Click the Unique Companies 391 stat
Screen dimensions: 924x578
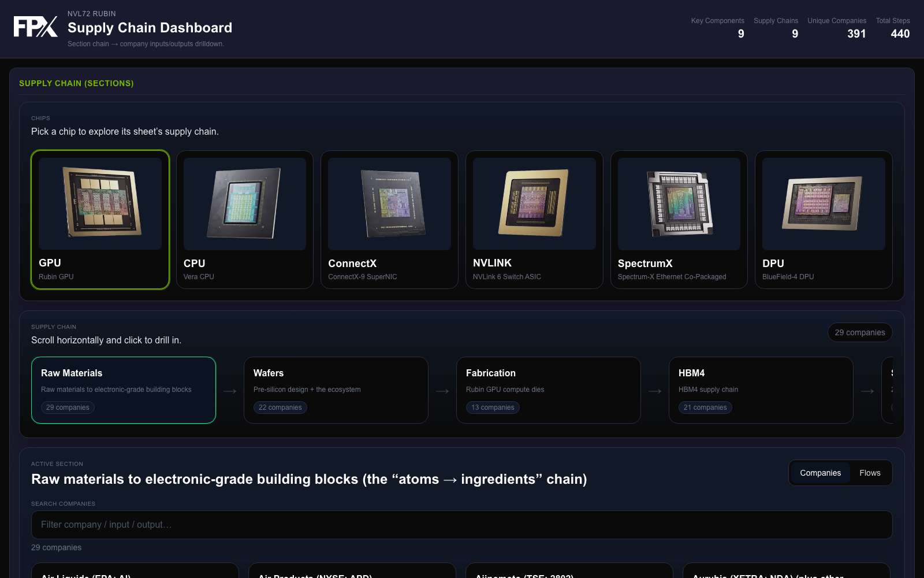837,28
